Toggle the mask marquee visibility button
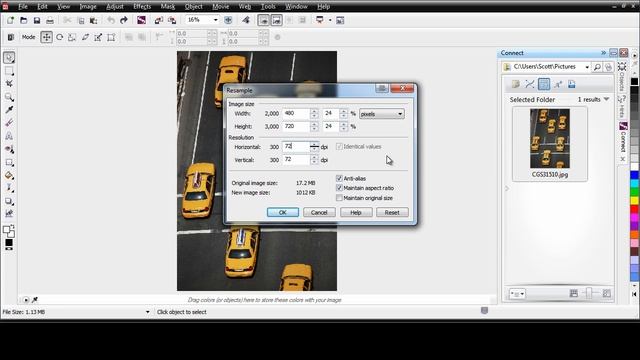The height and width of the screenshot is (360, 640). (x=263, y=20)
